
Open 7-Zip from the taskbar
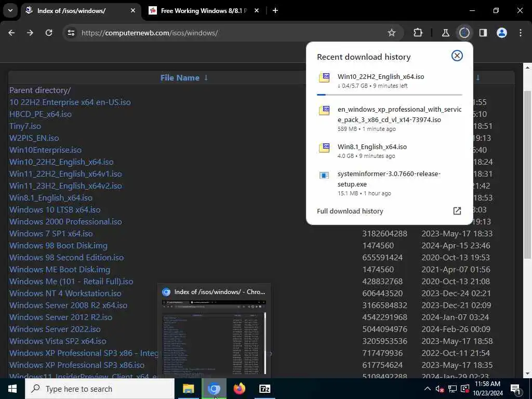[x=264, y=389]
